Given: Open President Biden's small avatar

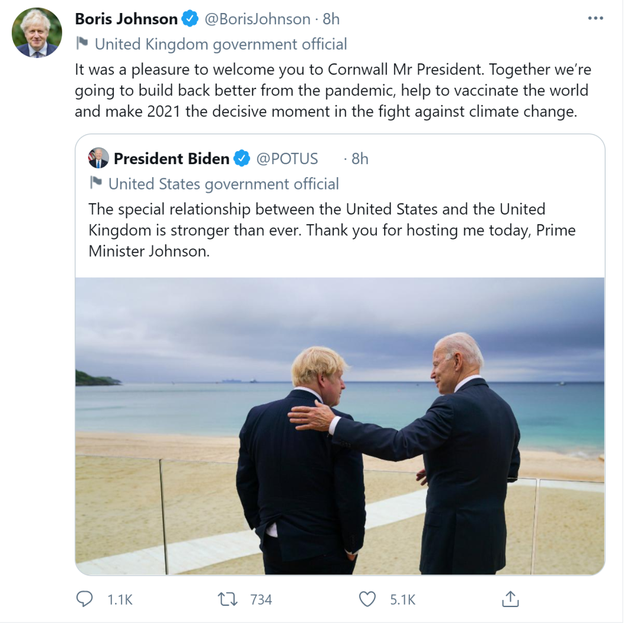Looking at the screenshot, I should coord(98,158).
